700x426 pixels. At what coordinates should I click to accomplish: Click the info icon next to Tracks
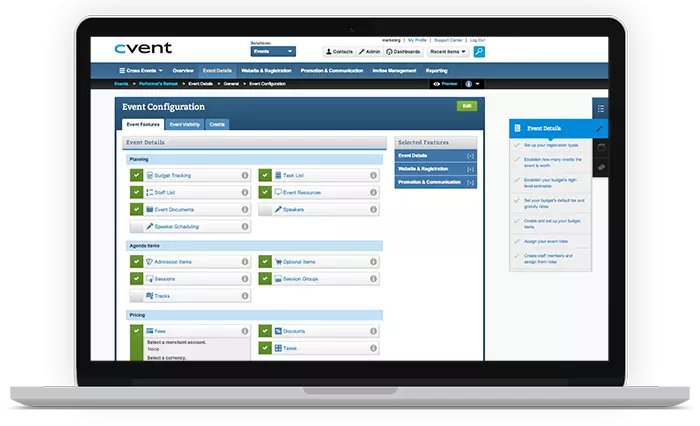(245, 296)
